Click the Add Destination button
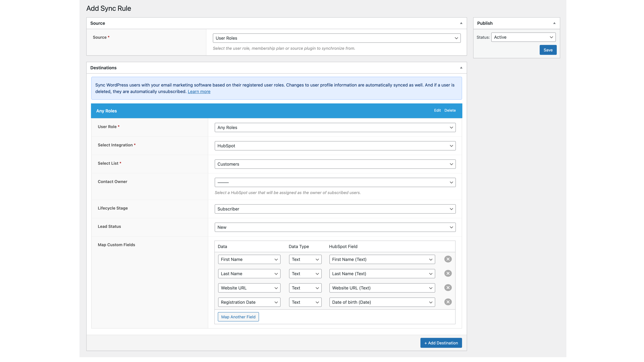This screenshot has height=362, width=644. 441,343
